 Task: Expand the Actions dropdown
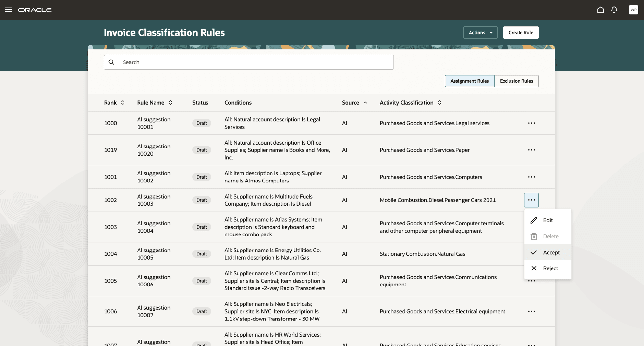[480, 33]
